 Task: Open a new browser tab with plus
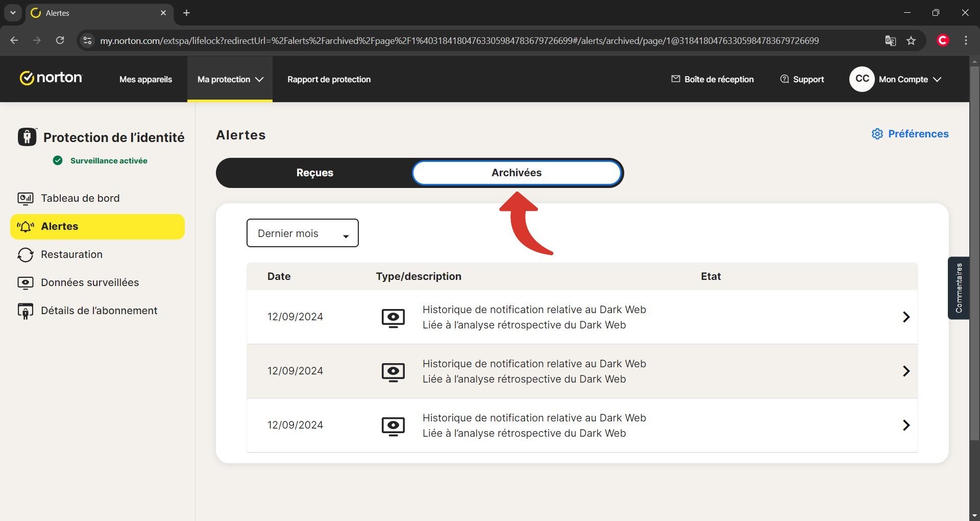pos(186,13)
